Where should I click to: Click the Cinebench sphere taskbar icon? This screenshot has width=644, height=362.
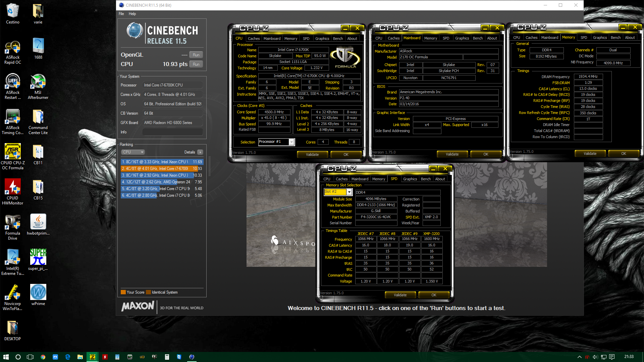pyautogui.click(x=192, y=357)
